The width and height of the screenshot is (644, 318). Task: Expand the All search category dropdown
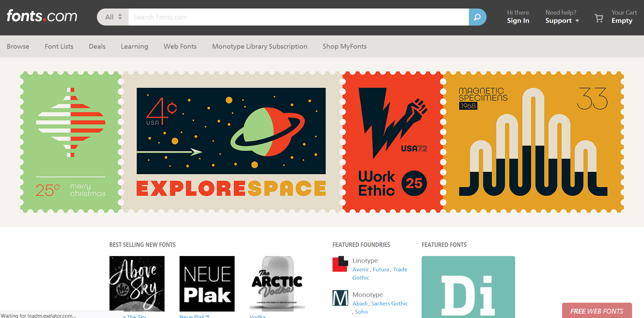pos(113,17)
